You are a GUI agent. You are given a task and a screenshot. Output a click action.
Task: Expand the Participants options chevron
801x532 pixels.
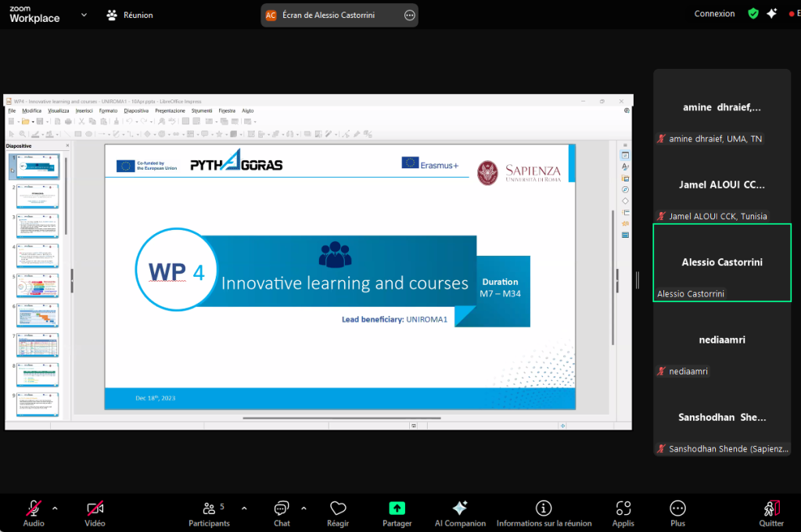(x=243, y=507)
